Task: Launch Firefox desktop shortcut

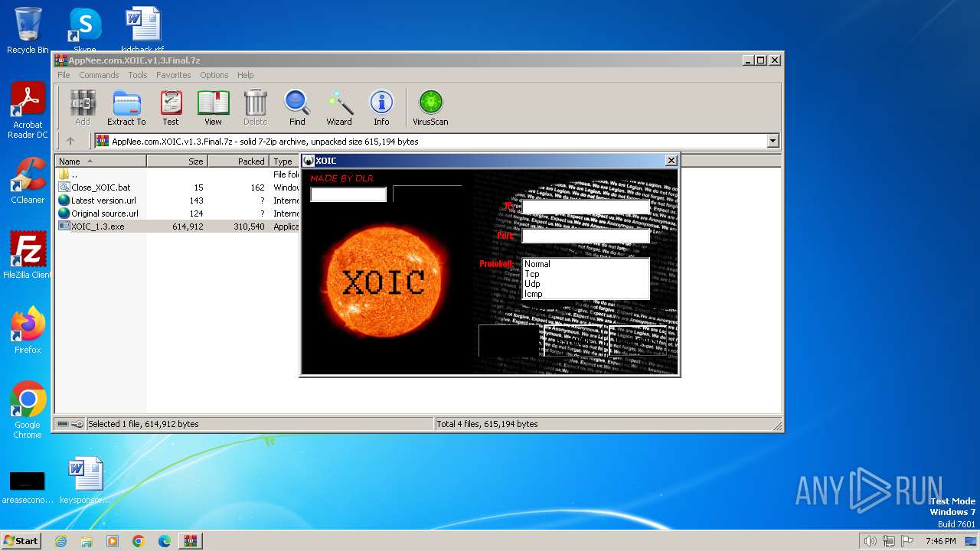Action: (28, 331)
